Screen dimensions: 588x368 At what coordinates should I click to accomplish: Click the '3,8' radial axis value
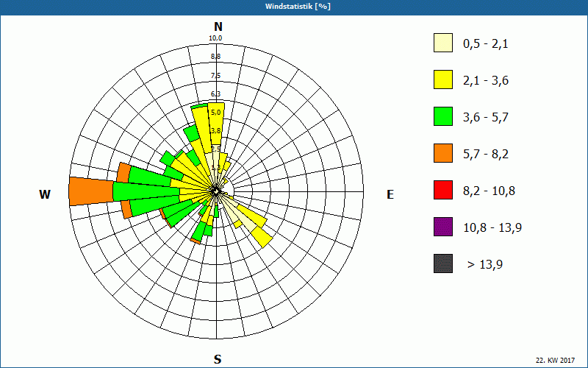215,131
